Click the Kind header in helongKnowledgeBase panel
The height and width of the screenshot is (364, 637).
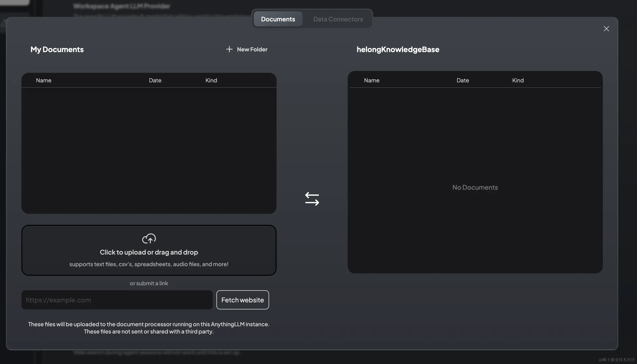(x=518, y=80)
